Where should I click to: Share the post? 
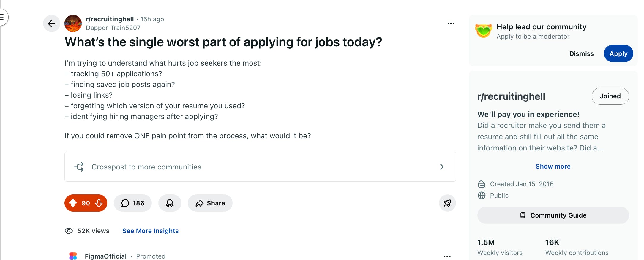(x=210, y=203)
